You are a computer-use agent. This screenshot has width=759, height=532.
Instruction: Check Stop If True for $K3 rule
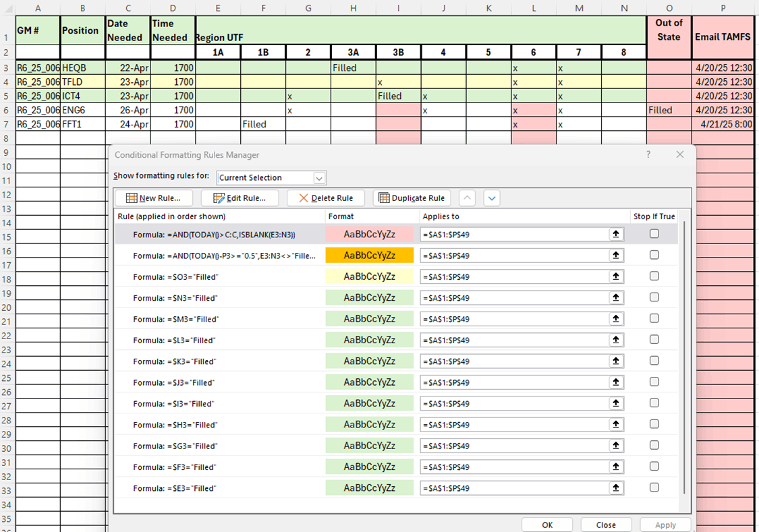coord(654,361)
